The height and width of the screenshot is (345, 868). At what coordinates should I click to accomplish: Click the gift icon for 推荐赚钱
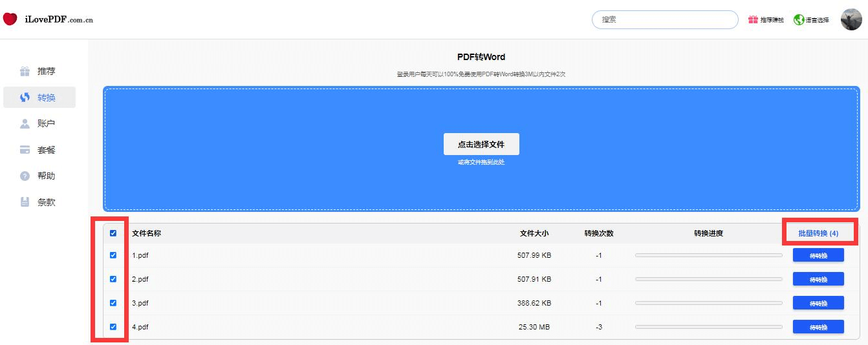point(753,20)
